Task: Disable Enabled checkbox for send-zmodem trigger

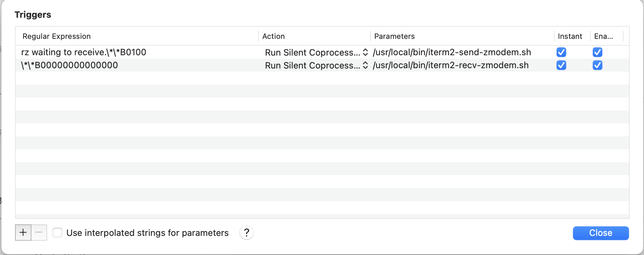Action: point(598,52)
